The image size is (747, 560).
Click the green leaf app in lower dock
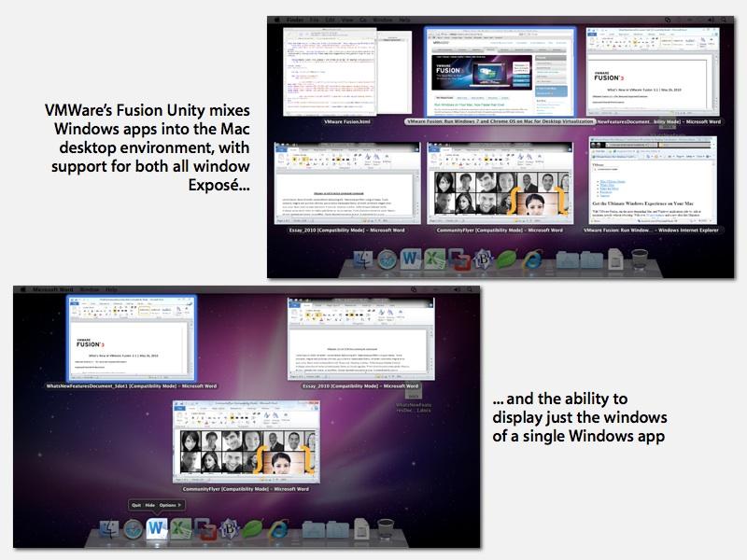click(x=252, y=529)
